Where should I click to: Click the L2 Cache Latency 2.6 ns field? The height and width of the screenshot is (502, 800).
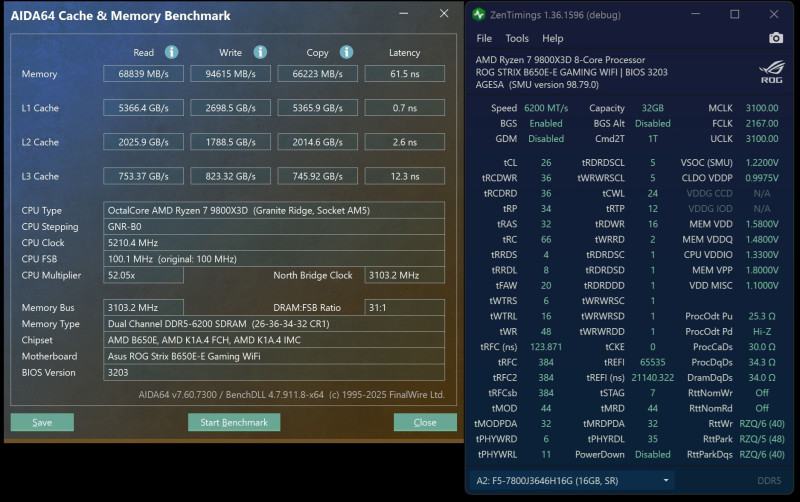click(x=405, y=142)
